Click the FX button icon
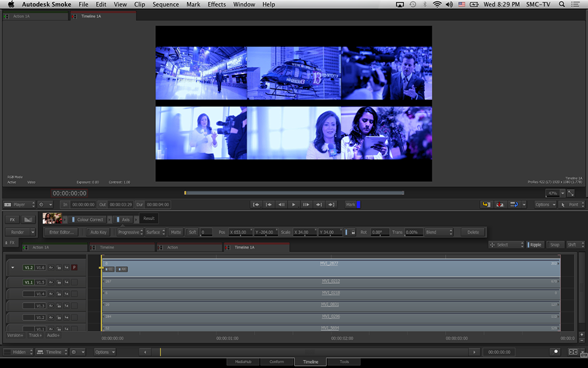This screenshot has height=368, width=588. point(12,220)
